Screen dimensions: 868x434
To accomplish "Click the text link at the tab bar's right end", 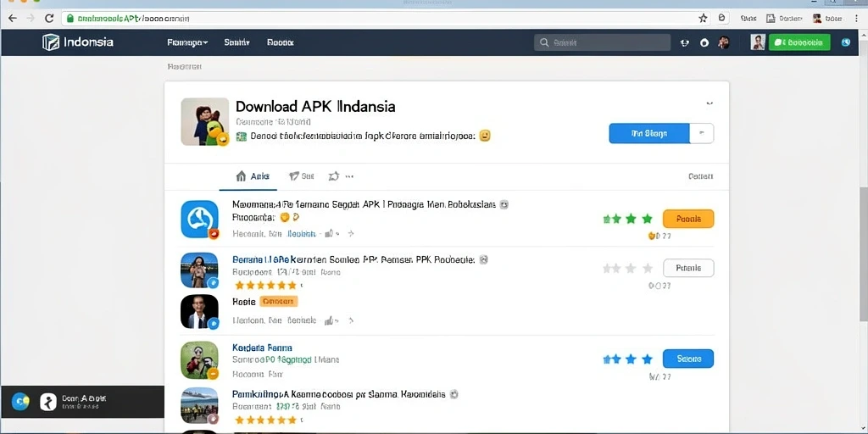I will [x=700, y=176].
